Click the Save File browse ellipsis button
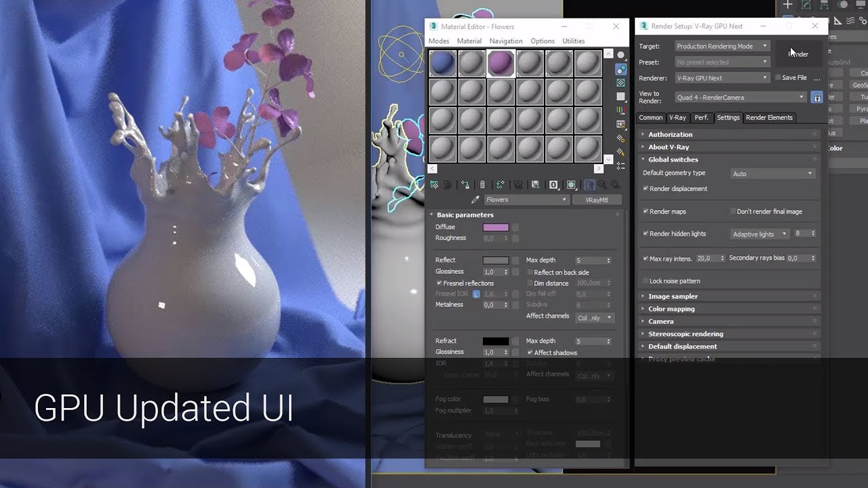This screenshot has width=868, height=488. (816, 78)
